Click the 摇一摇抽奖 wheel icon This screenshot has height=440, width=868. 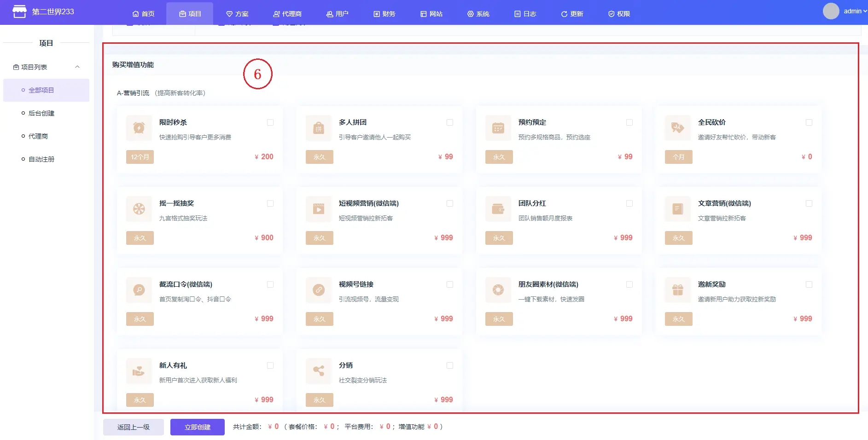point(139,209)
